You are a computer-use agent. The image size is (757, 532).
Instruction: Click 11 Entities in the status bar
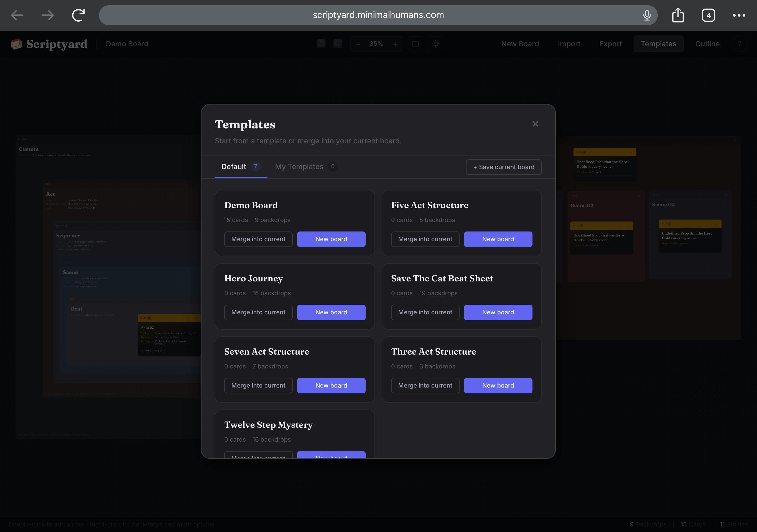click(734, 524)
